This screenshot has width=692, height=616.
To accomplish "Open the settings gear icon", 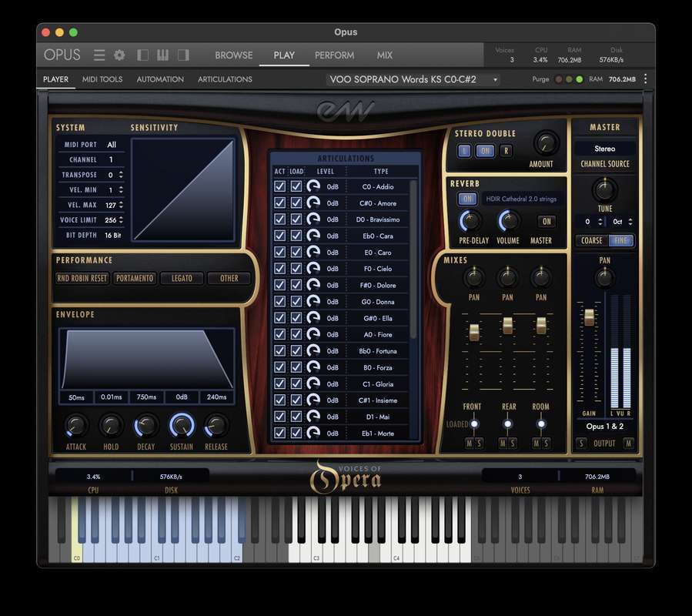I will click(x=119, y=55).
